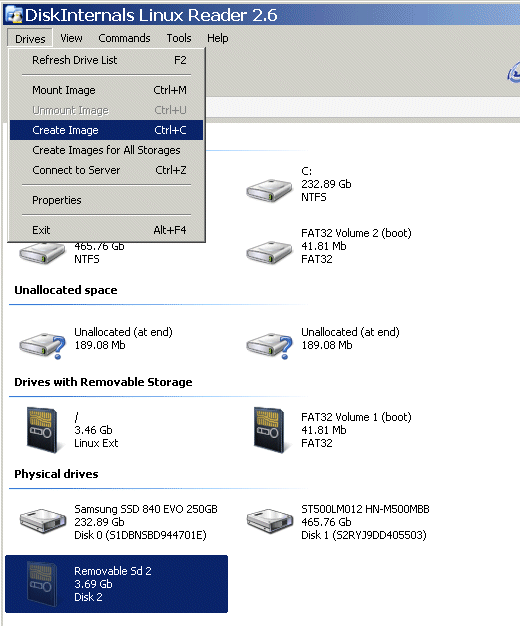Click the "C:" drive label
520x626 pixels.
[x=306, y=171]
